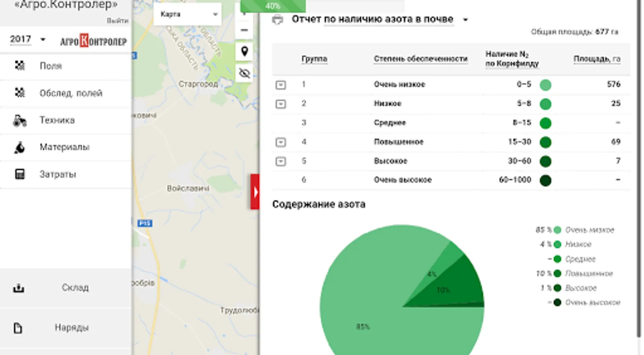Click the Низкое legend entry
644x355 pixels.
566,245
